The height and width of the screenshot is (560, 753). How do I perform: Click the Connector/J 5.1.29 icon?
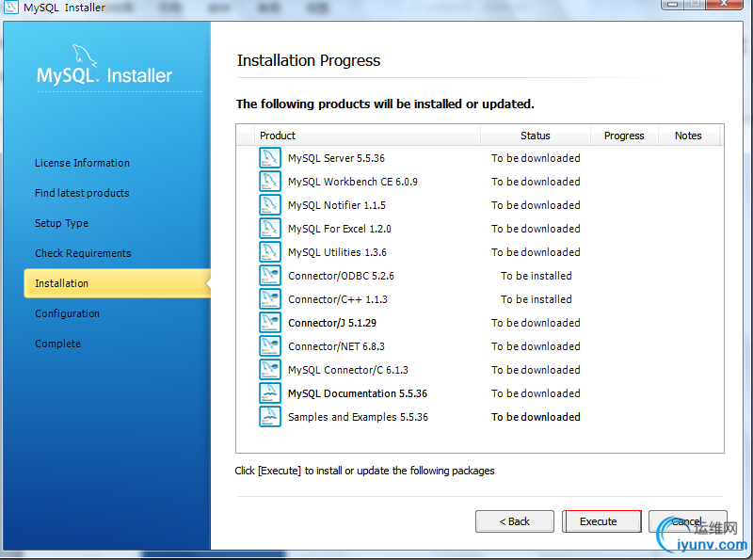pos(270,323)
